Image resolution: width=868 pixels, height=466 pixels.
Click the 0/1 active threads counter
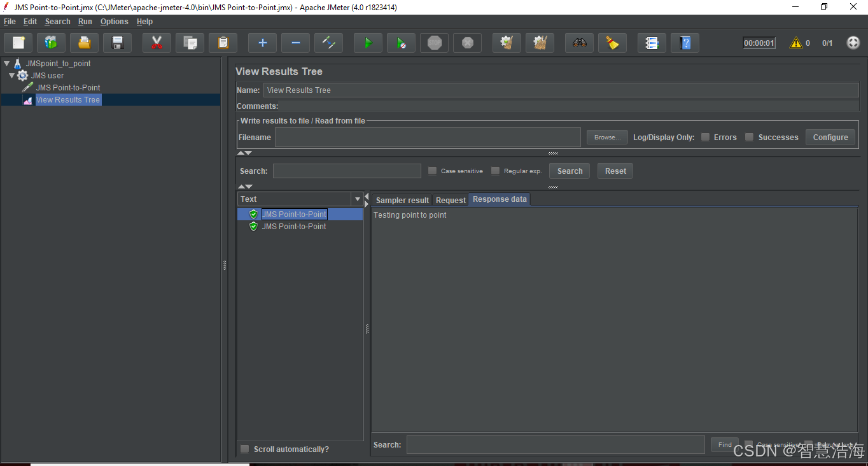pos(827,43)
